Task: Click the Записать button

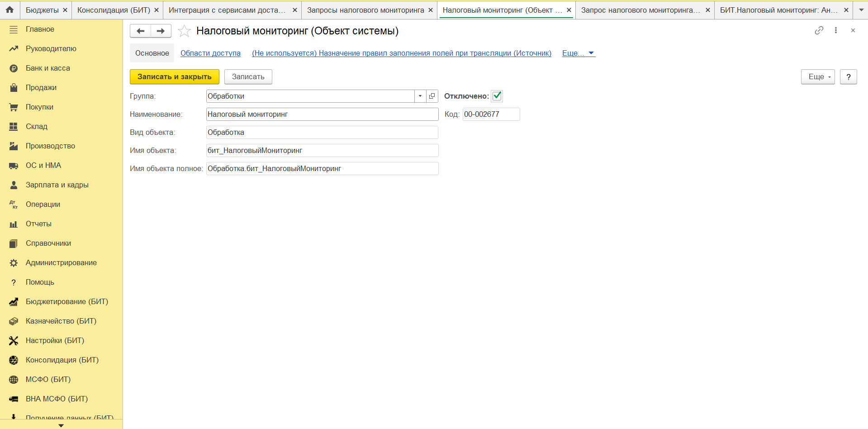Action: (248, 77)
